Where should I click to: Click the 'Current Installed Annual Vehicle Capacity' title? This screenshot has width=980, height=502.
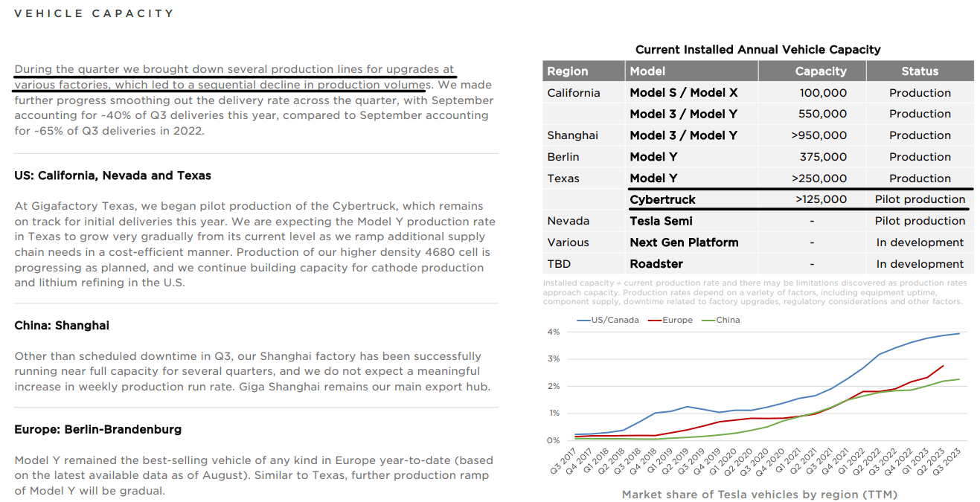coord(758,50)
